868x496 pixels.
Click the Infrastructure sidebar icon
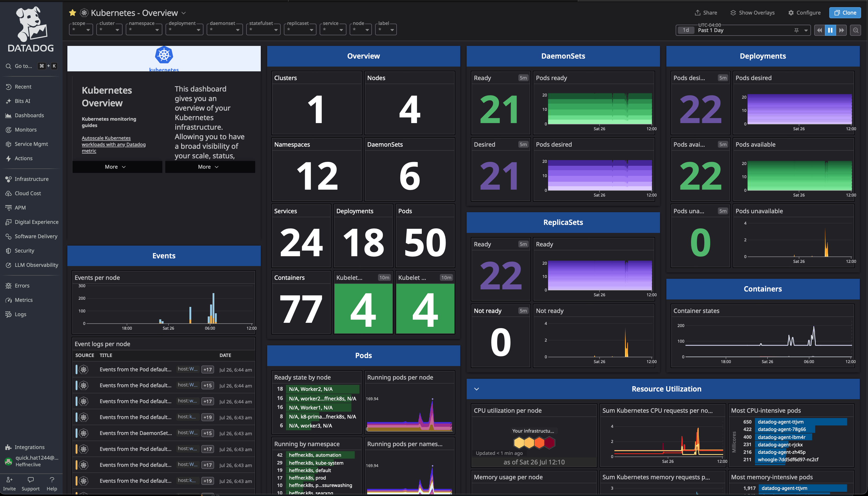[8, 179]
